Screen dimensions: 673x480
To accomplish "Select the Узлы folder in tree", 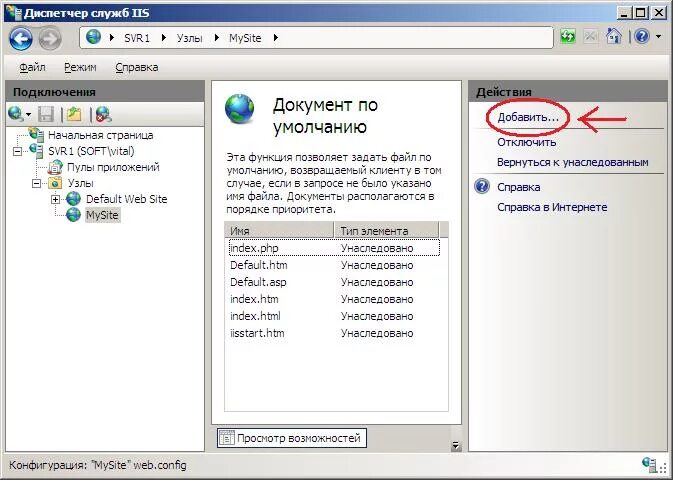I will [x=80, y=183].
